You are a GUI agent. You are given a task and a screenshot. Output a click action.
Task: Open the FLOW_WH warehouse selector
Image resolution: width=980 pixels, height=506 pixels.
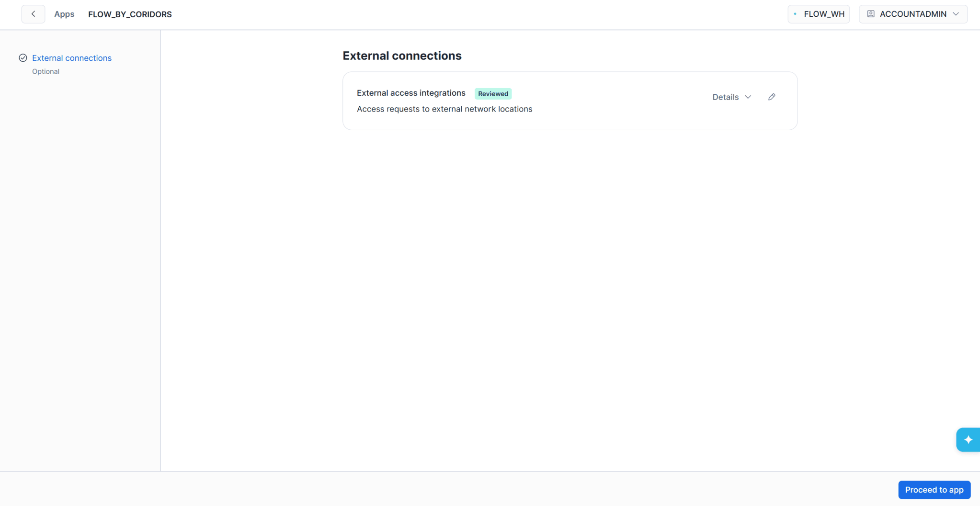pyautogui.click(x=819, y=14)
